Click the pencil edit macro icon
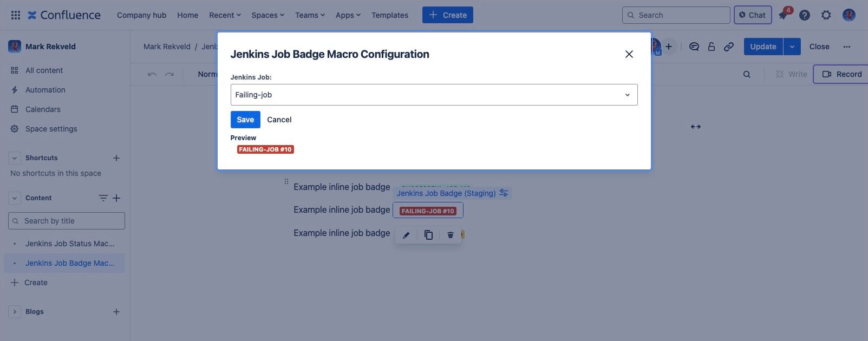 click(x=406, y=235)
